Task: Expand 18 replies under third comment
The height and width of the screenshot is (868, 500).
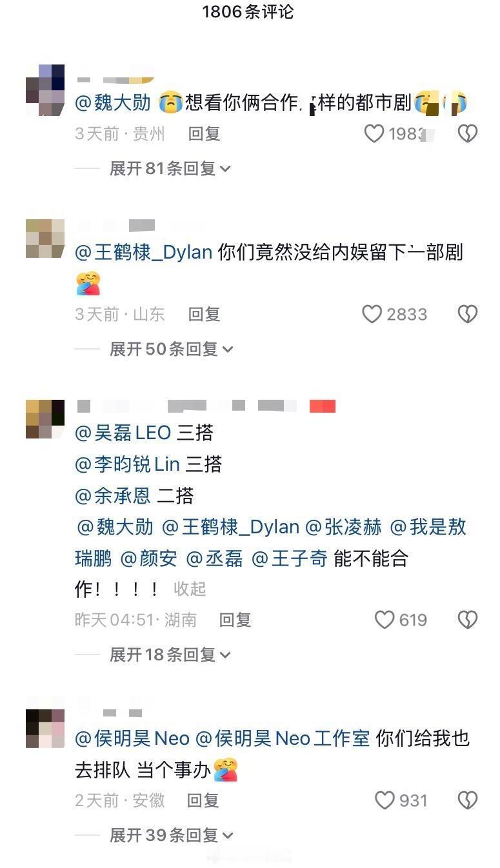Action: point(170,655)
